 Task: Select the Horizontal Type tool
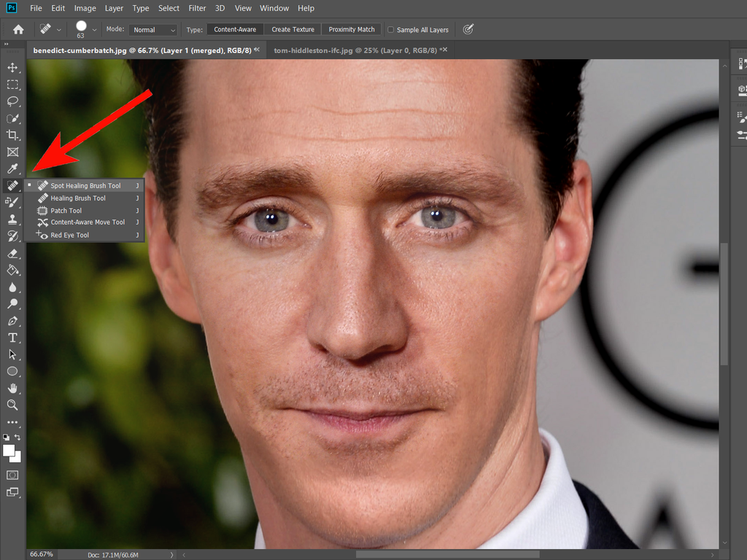pos(12,338)
